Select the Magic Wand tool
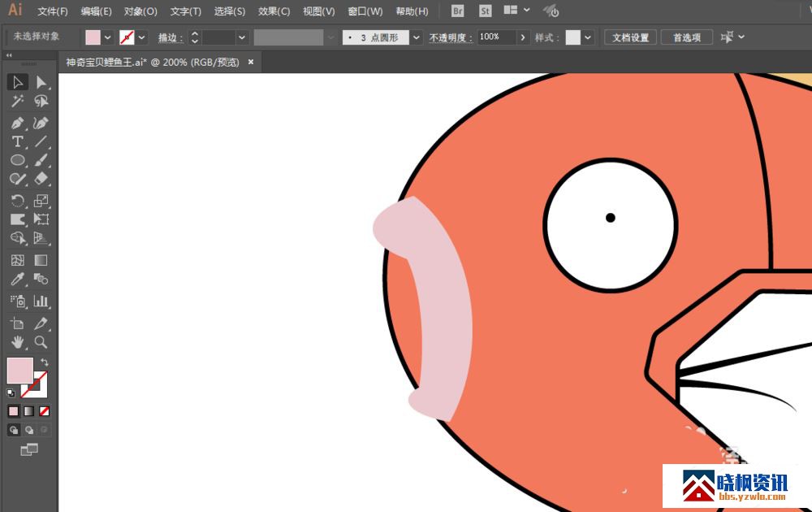This screenshot has height=512, width=812. [x=18, y=101]
